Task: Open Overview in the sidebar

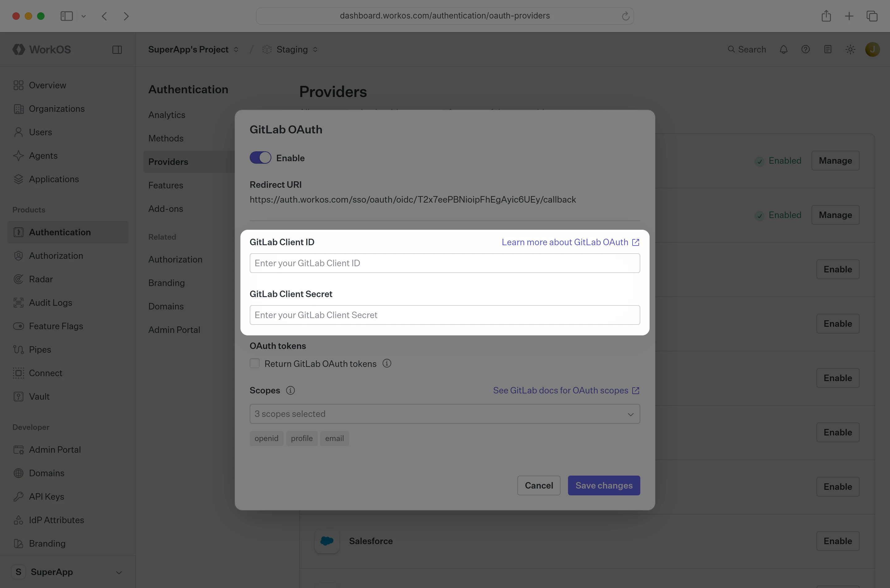Action: (68, 86)
